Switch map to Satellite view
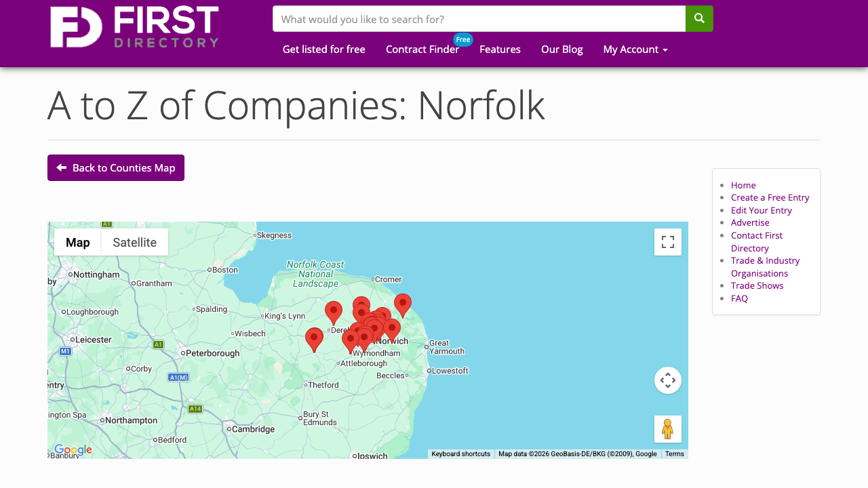This screenshot has width=868, height=488. [134, 243]
